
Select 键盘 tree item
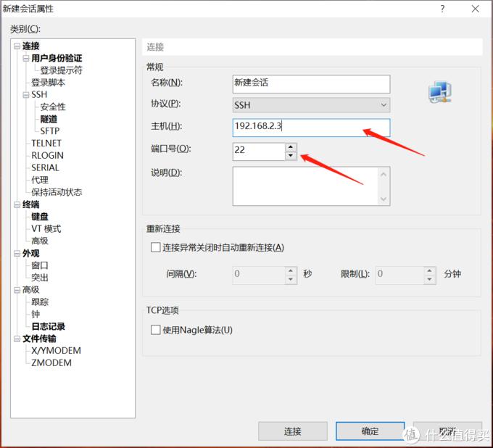(40, 217)
